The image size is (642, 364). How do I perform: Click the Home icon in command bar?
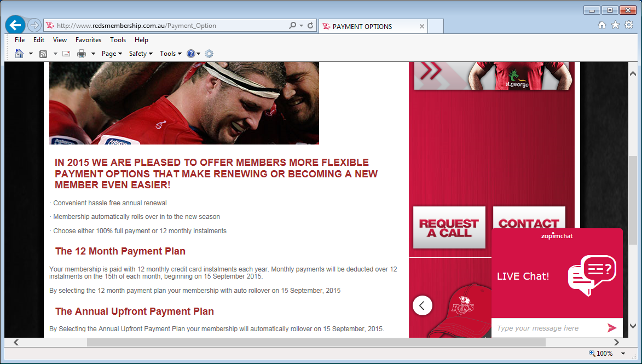tap(19, 54)
